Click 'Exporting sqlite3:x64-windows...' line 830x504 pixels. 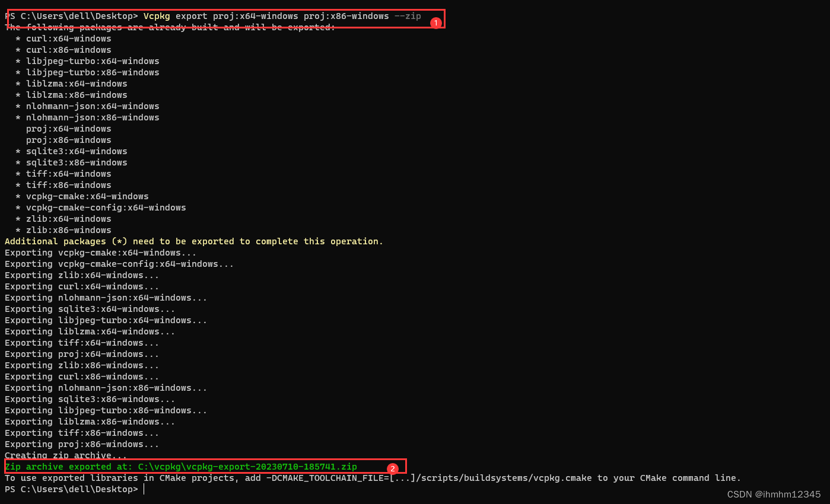[90, 309]
